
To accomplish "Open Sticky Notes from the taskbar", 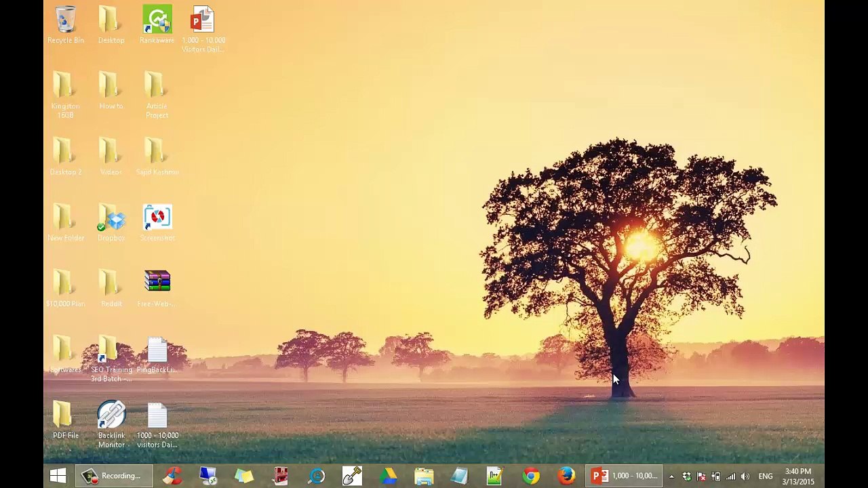I will [244, 476].
